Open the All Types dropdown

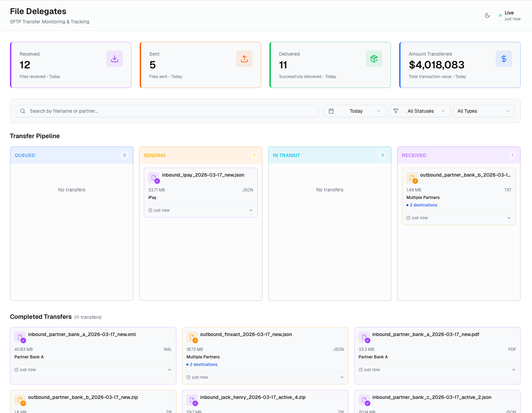(x=484, y=111)
